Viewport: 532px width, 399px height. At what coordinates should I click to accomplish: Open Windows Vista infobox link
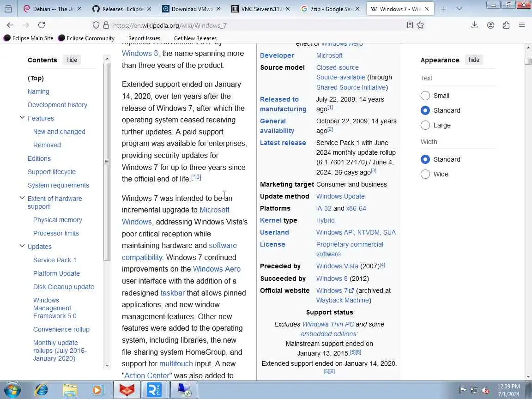(x=337, y=266)
